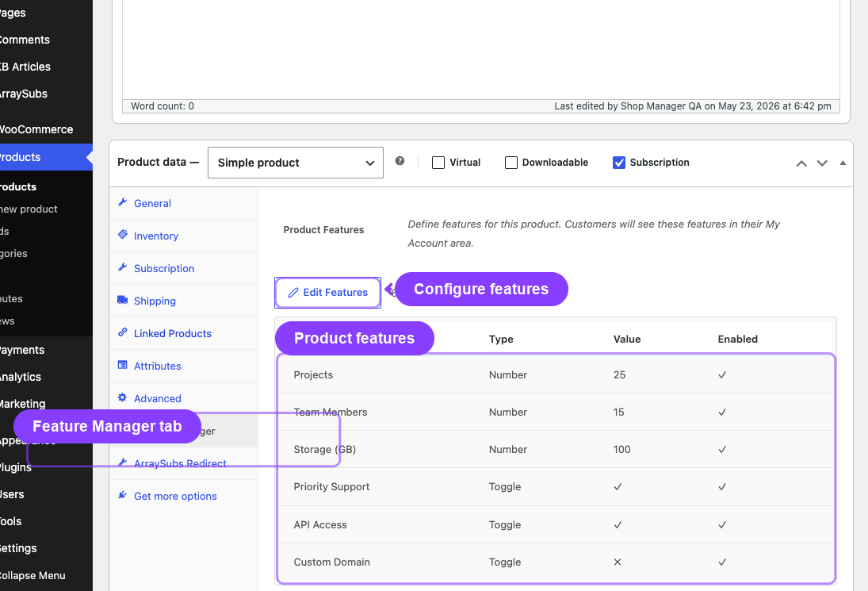Click the Enabled checkmark for Priority Support
This screenshot has height=591, width=868.
(x=722, y=487)
